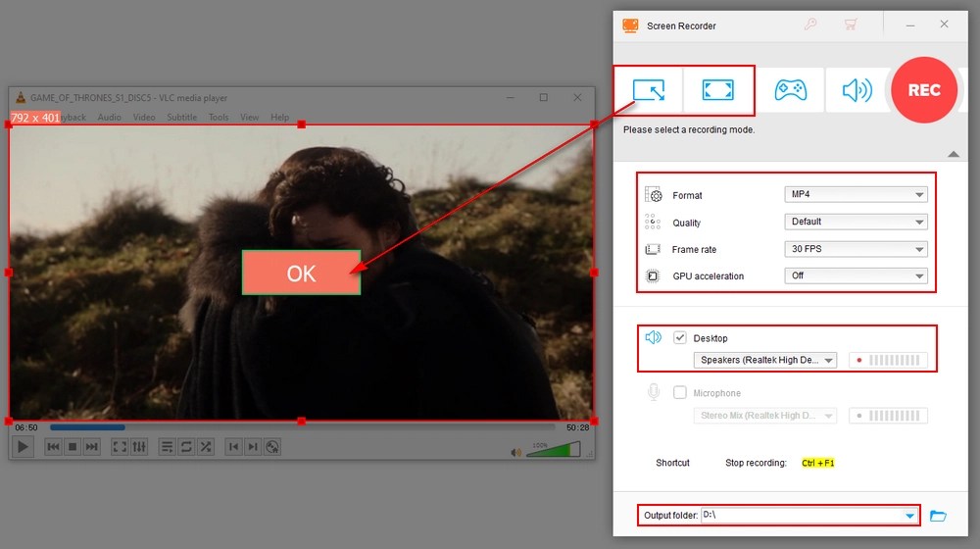Select custom region recording mode icon
Viewport: 980px width, 549px height.
649,90
